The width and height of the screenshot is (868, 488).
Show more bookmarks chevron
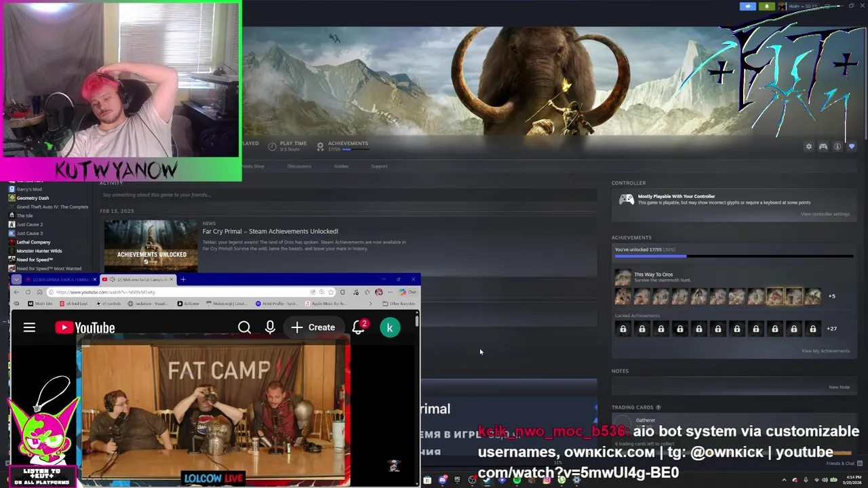point(370,304)
